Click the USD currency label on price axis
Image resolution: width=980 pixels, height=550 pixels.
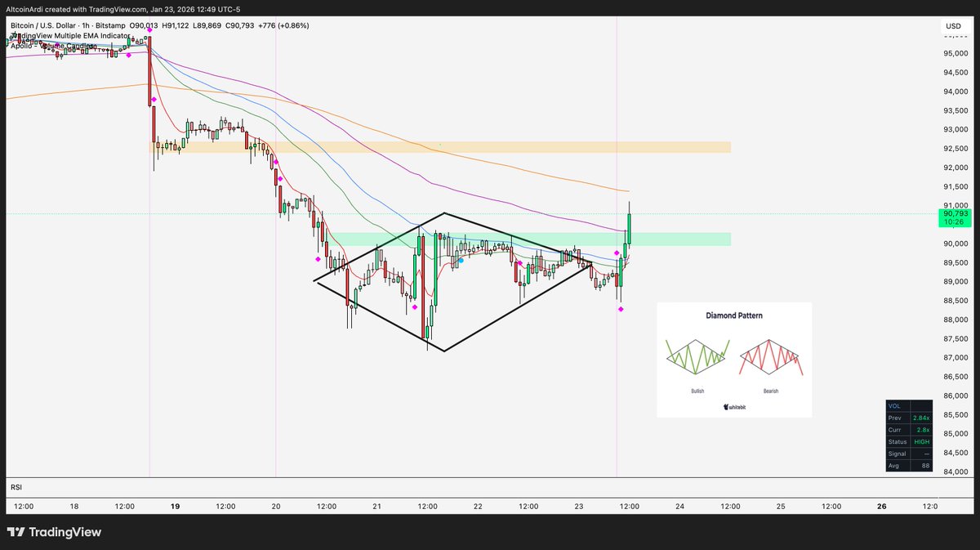[953, 27]
